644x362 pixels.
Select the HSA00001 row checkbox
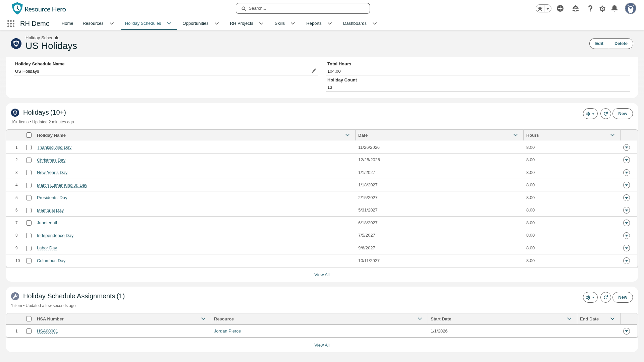[x=29, y=331]
